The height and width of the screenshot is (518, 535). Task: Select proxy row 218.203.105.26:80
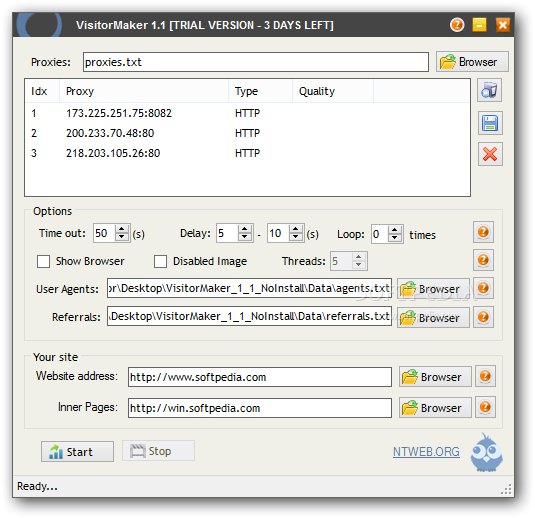click(247, 153)
